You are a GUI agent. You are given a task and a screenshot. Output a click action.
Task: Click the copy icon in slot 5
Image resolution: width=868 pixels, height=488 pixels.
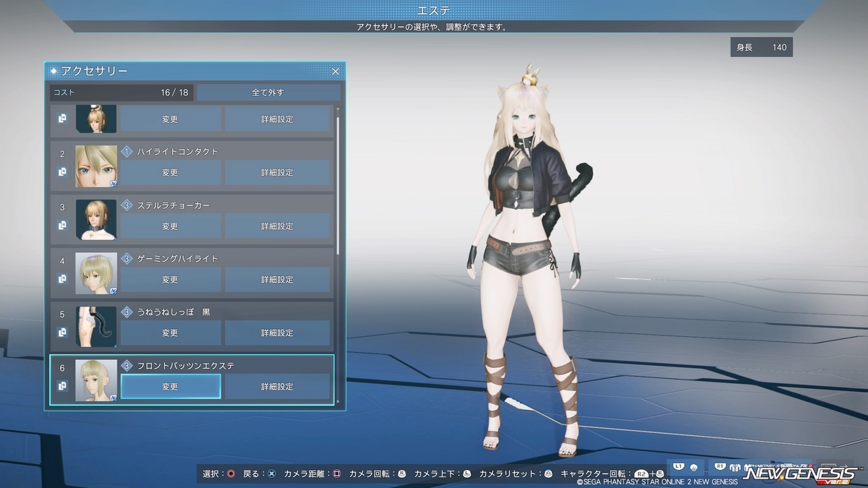pos(62,333)
